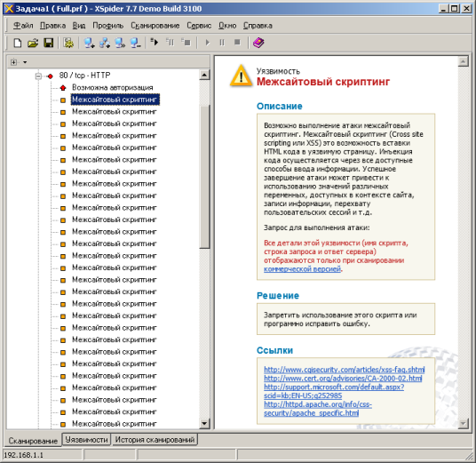Follow the коммерческой версией link

click(x=302, y=269)
